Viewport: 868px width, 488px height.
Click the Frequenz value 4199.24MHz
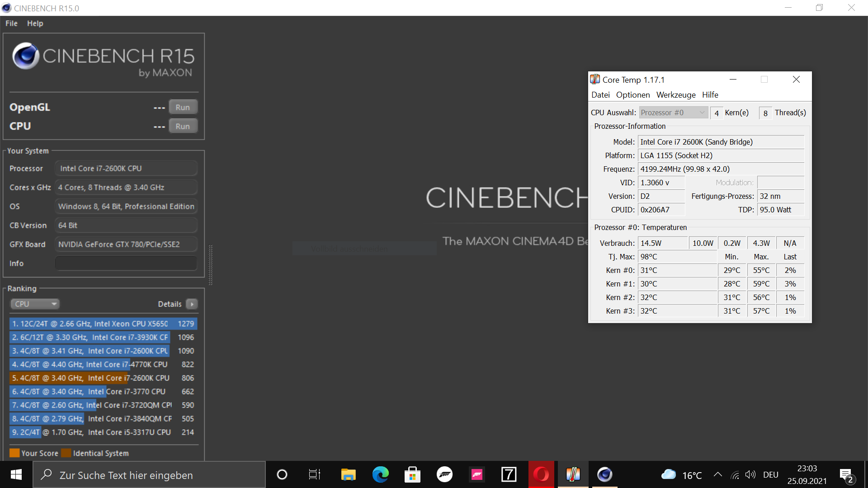[721, 169]
